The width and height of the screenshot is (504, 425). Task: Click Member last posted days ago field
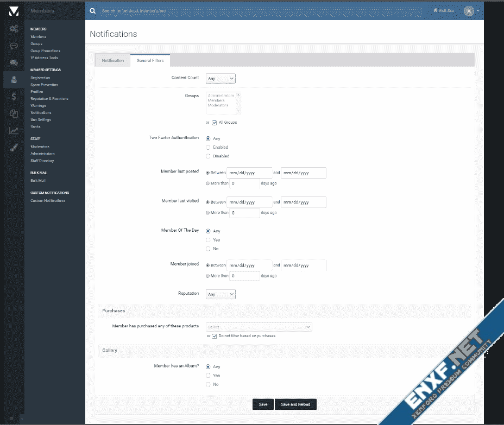pos(244,183)
